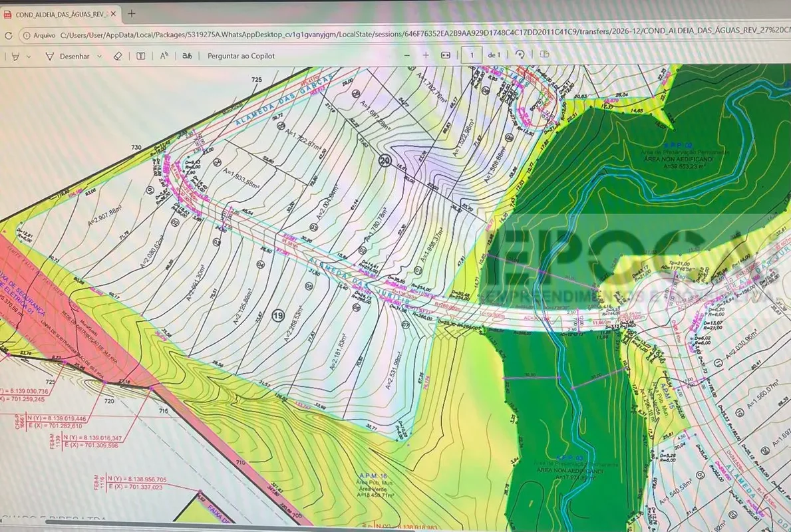Click the page number field
791x532 pixels.
(x=472, y=55)
